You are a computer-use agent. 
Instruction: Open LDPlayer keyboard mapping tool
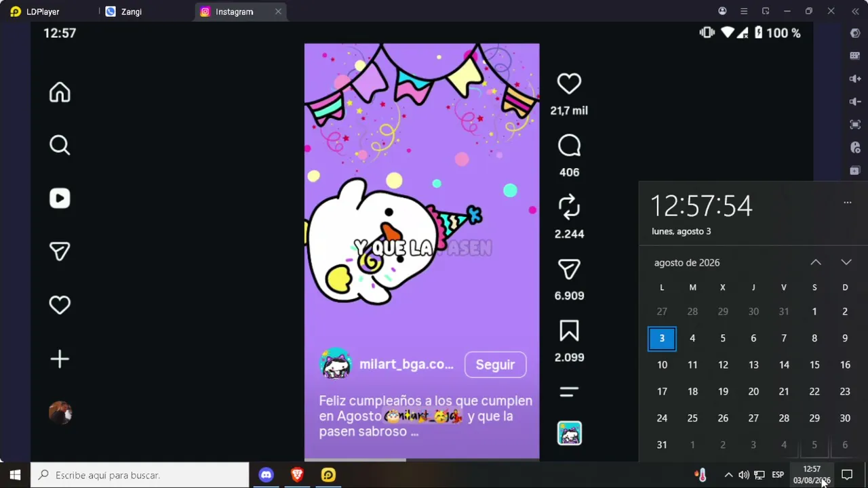[x=855, y=56]
